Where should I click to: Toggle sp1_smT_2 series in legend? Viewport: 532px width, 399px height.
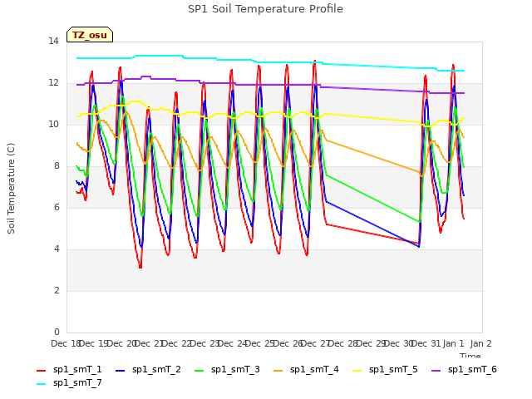pyautogui.click(x=148, y=369)
